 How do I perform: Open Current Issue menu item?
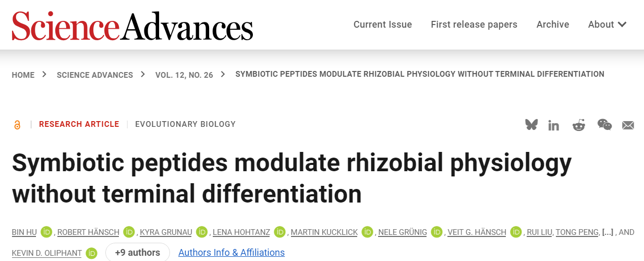(383, 25)
